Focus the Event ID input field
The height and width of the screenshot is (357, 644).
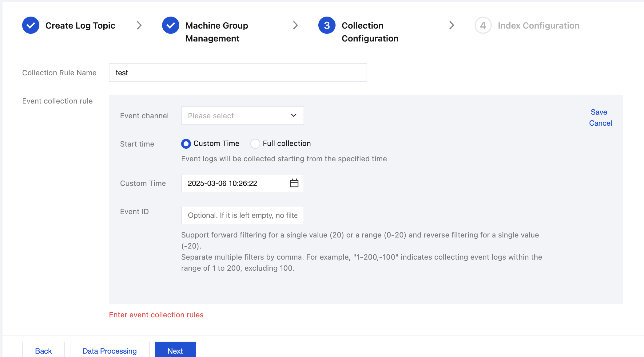coord(242,215)
